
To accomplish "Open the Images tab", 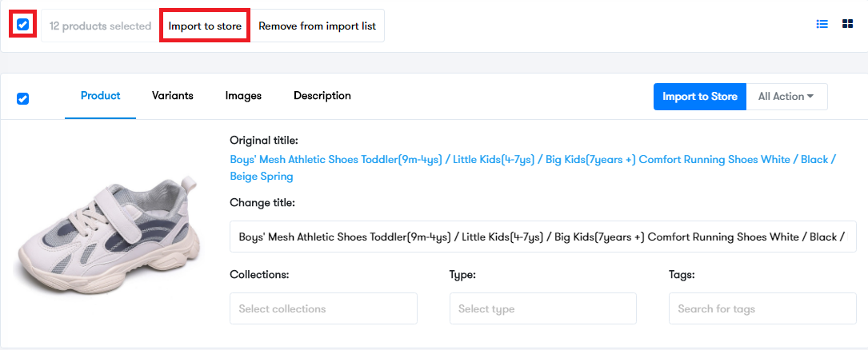I will (243, 96).
